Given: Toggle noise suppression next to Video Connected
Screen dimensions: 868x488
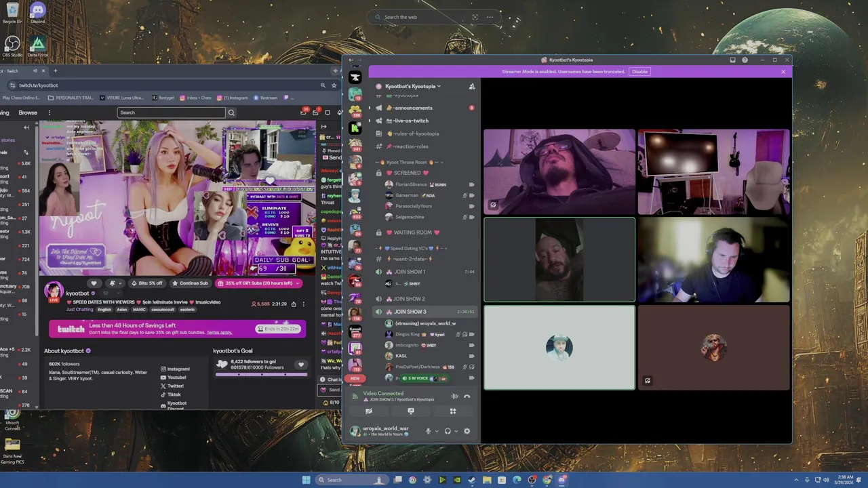Looking at the screenshot, I should pos(454,396).
